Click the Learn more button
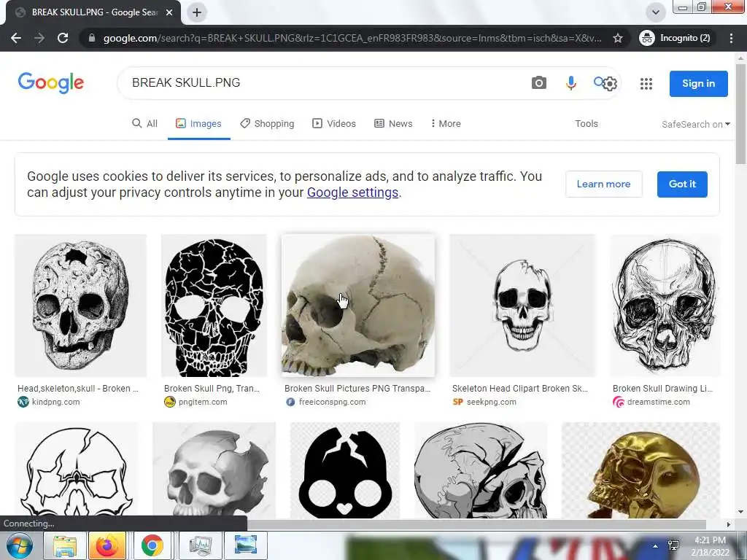 click(x=603, y=184)
